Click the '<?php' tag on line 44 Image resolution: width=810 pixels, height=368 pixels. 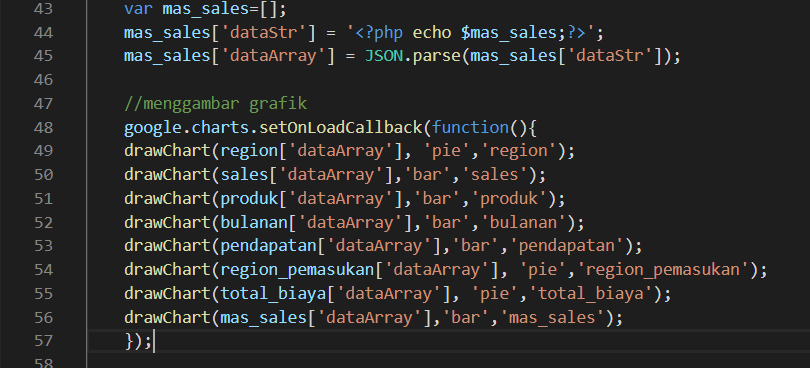click(x=379, y=33)
